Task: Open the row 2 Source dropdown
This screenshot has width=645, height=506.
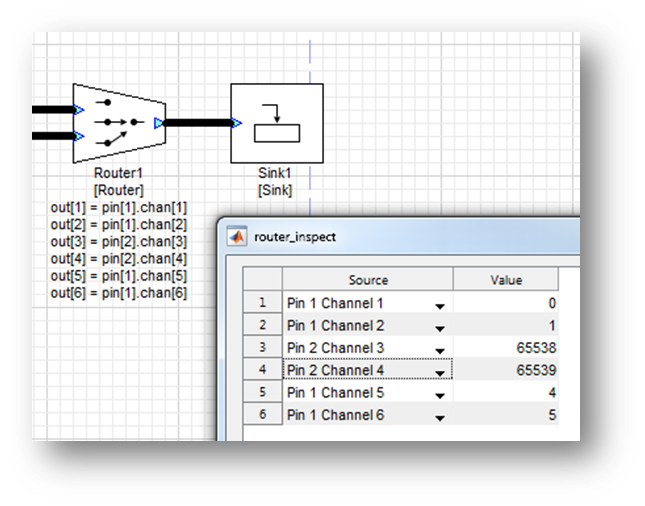Action: [x=439, y=326]
